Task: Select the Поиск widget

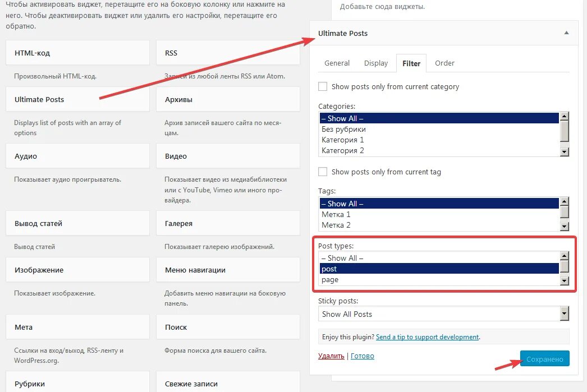Action: (228, 327)
